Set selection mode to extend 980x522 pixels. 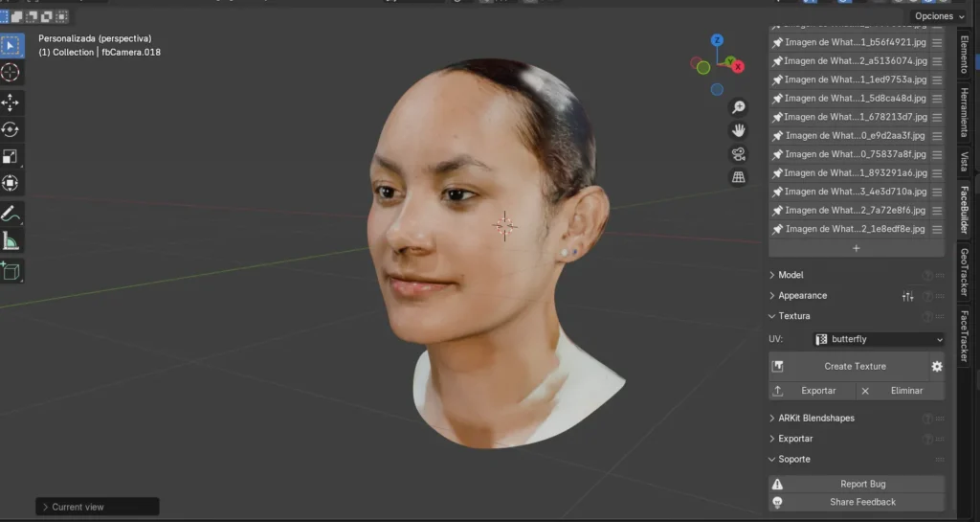[x=17, y=16]
